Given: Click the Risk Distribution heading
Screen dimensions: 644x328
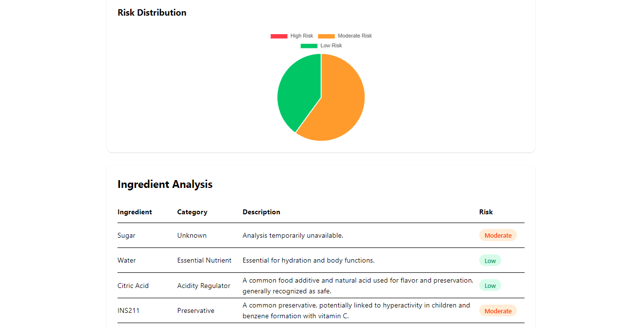Looking at the screenshot, I should pyautogui.click(x=152, y=13).
